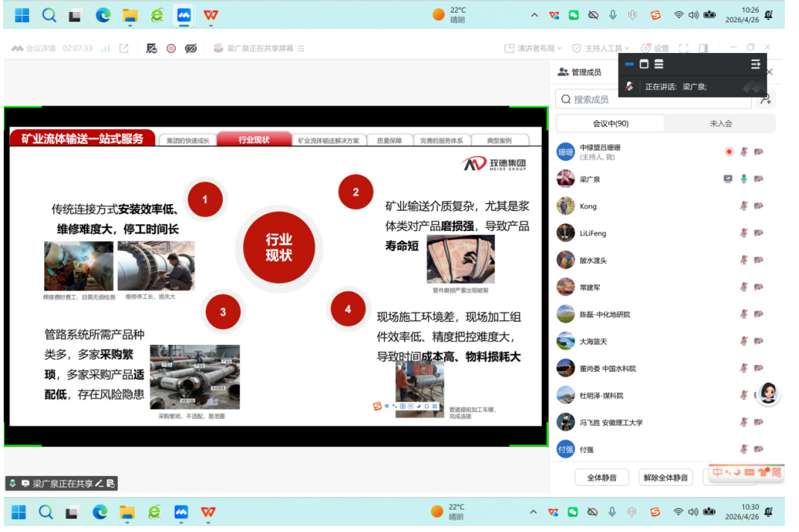Click the Windows Start button in bottom taskbar
The width and height of the screenshot is (799, 532).
19,512
